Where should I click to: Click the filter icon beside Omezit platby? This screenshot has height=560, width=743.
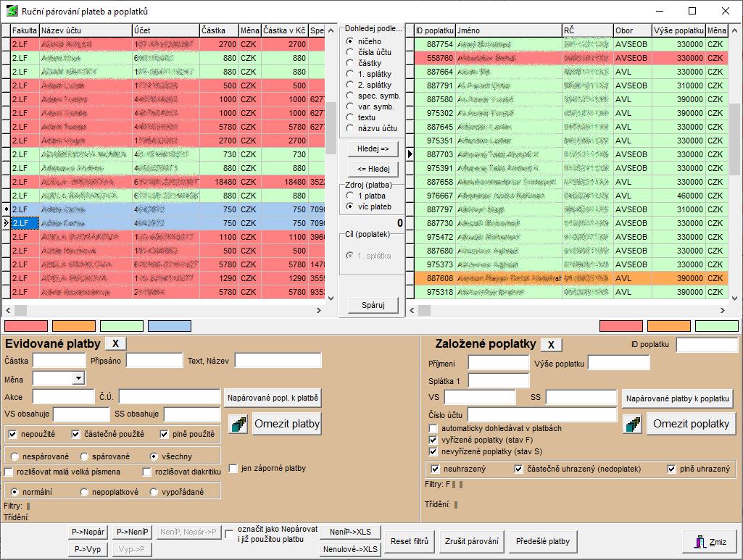pos(238,425)
